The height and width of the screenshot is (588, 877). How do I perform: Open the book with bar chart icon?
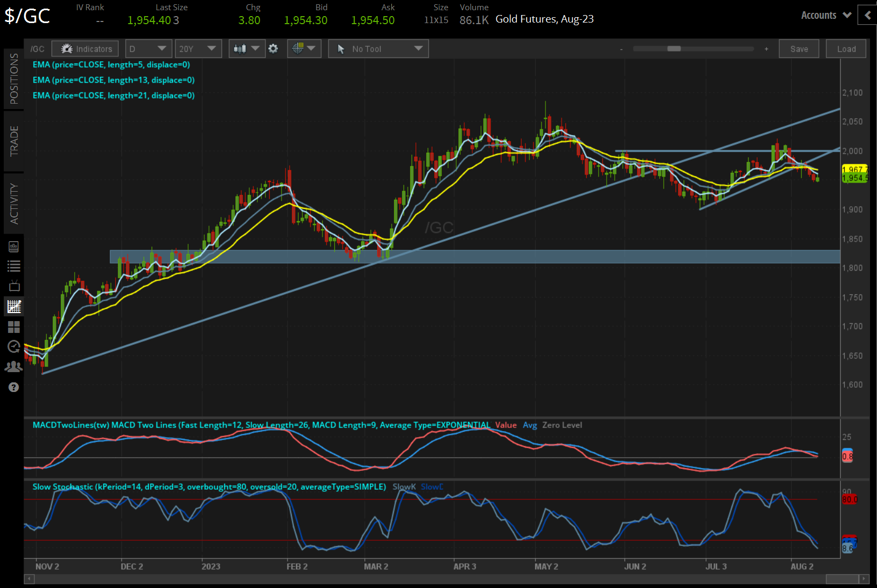pos(14,246)
